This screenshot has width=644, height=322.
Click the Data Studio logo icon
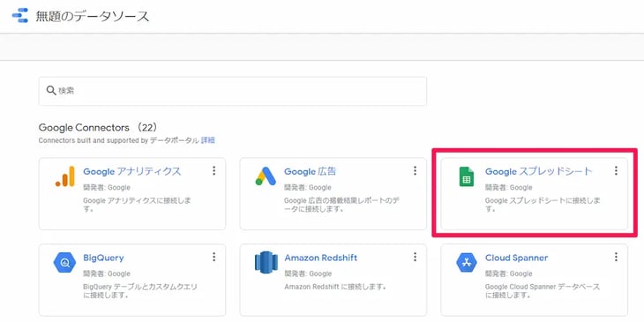point(20,16)
